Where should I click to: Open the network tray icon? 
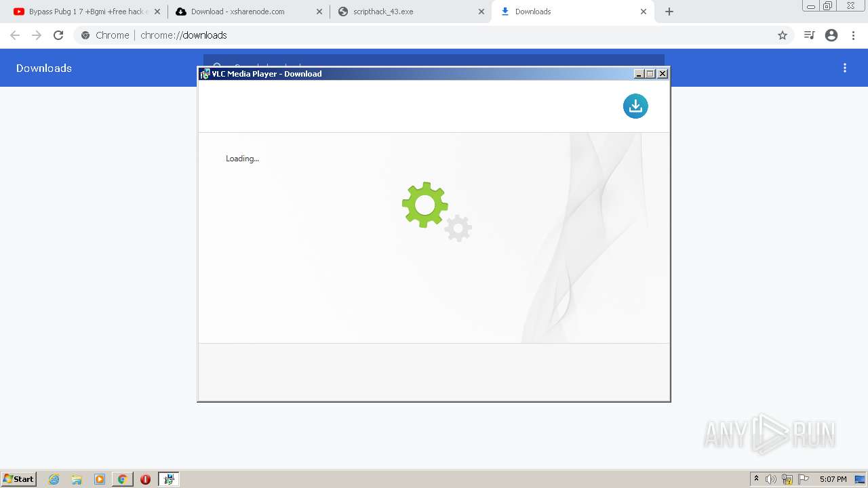click(787, 479)
